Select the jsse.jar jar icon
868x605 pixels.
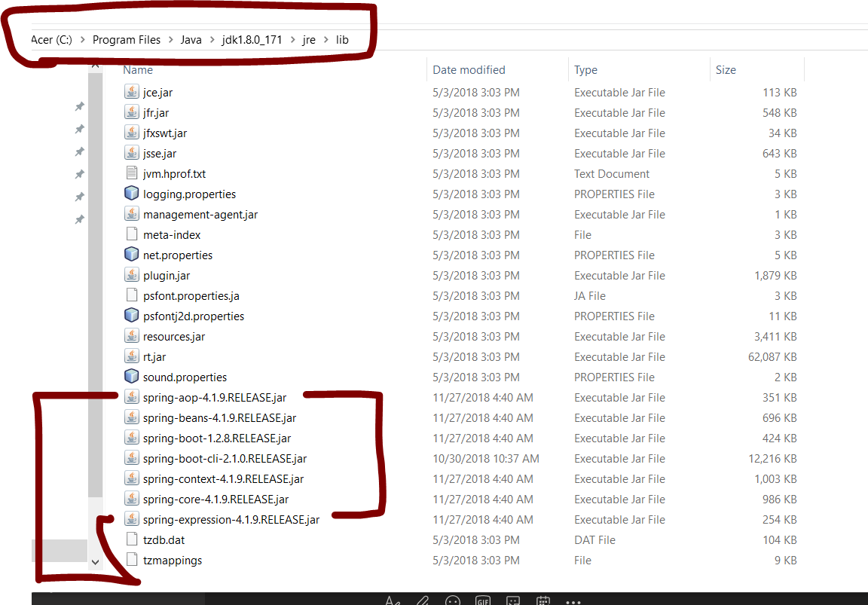coord(131,153)
